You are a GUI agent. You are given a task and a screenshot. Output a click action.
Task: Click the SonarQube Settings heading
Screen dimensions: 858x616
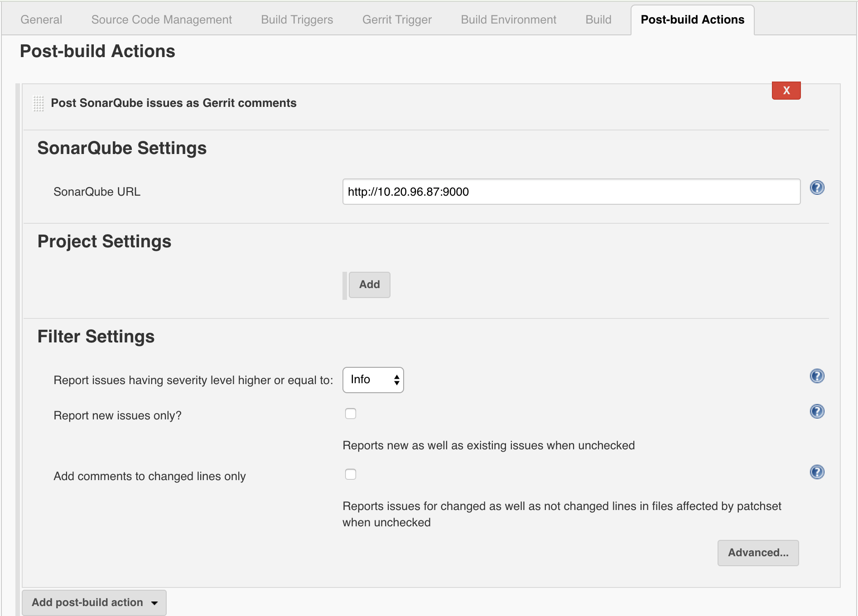(122, 148)
